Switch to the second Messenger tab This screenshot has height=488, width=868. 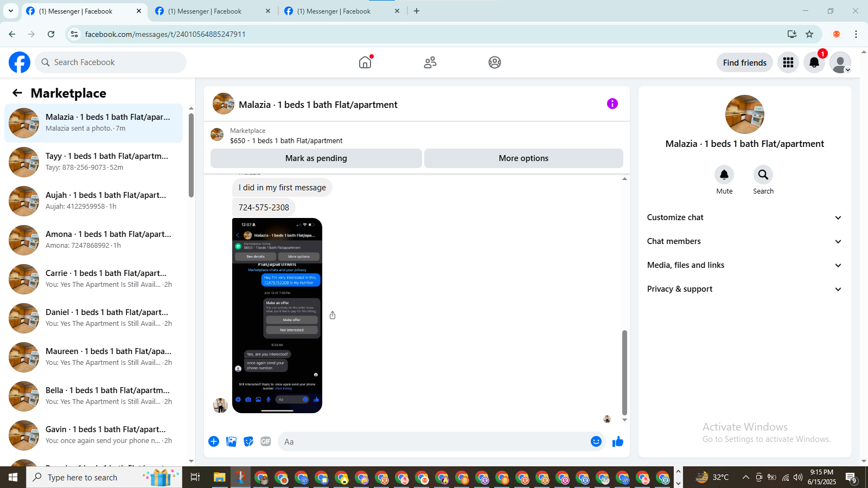click(x=212, y=11)
